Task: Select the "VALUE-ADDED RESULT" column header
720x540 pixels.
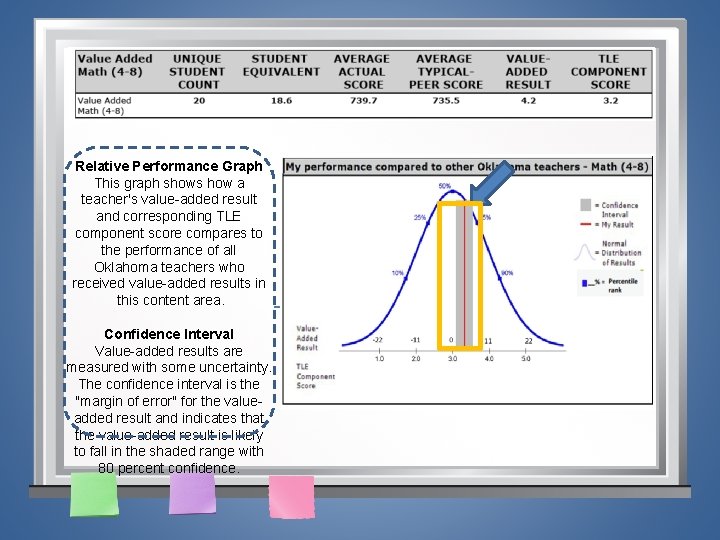Action: click(x=528, y=72)
